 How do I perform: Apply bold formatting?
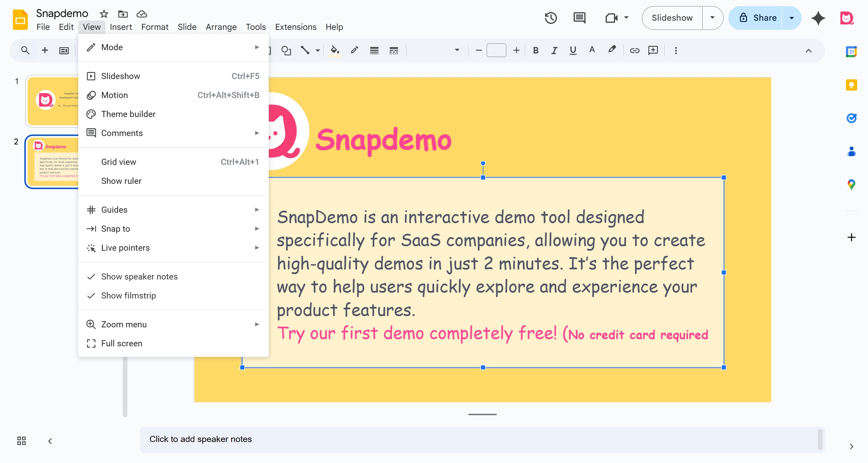pyautogui.click(x=536, y=51)
